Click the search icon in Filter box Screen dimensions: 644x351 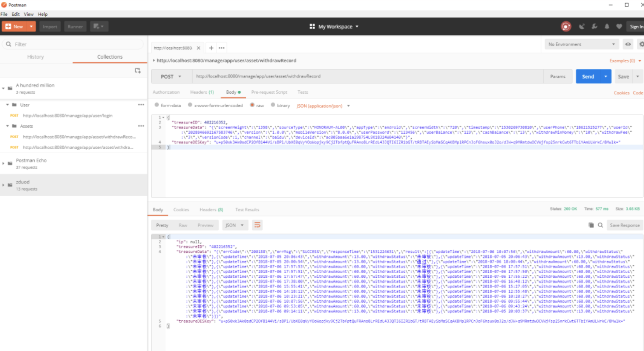(9, 44)
